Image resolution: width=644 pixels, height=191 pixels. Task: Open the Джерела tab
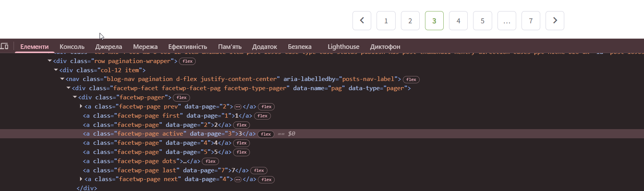click(109, 47)
